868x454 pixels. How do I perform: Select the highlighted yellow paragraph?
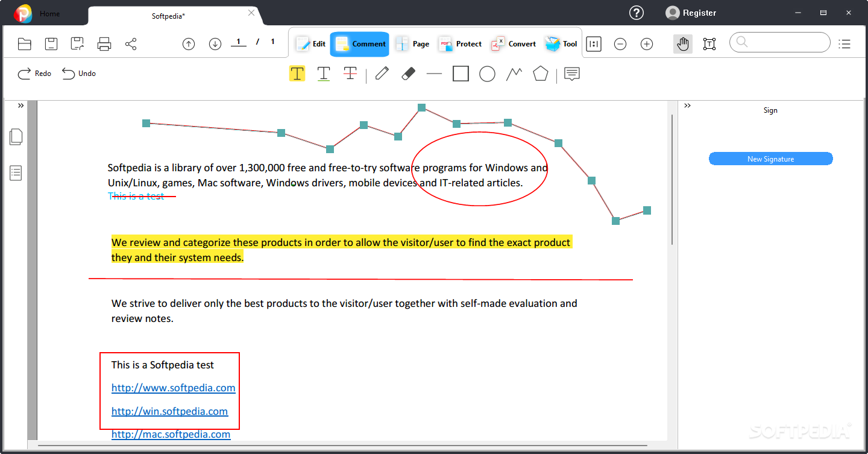tap(341, 250)
